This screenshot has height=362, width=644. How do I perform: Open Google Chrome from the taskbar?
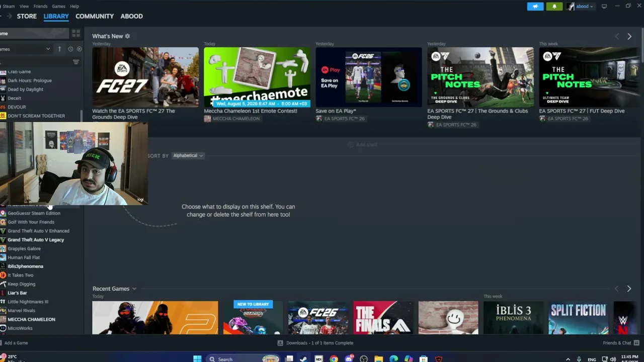(x=334, y=359)
